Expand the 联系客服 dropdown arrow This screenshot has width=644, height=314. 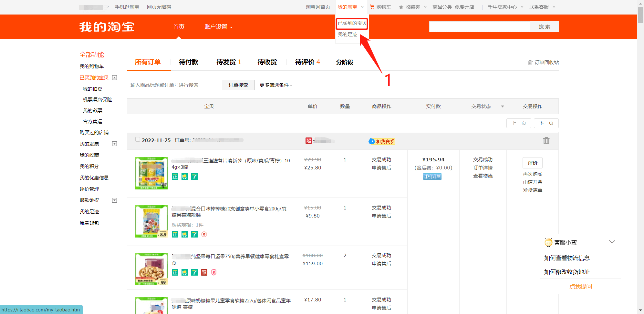(554, 7)
